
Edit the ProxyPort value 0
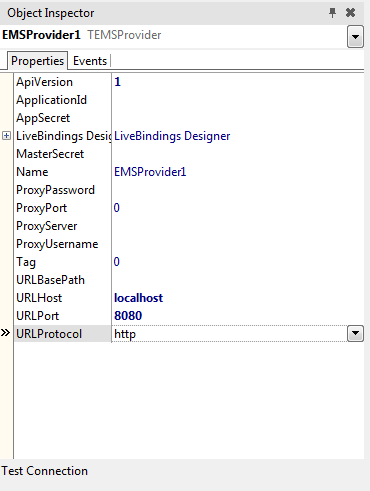[116, 208]
